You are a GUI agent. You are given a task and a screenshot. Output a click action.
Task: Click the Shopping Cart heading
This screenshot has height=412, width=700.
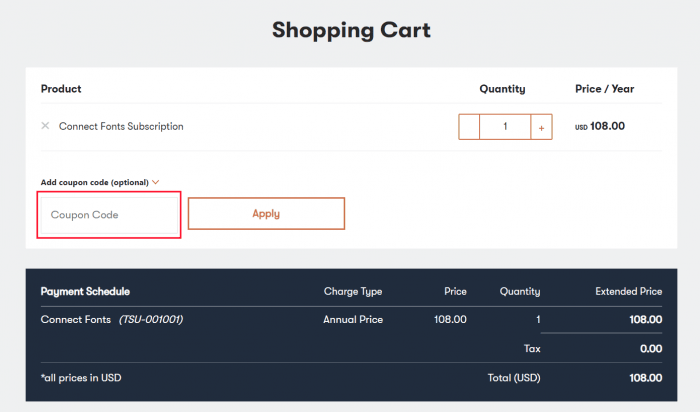351,30
